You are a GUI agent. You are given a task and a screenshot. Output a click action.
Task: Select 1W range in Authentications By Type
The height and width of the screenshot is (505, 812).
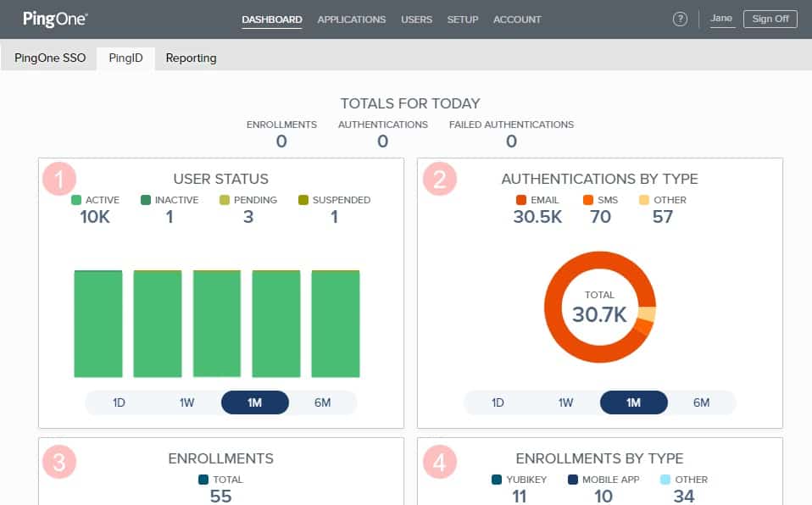[565, 402]
